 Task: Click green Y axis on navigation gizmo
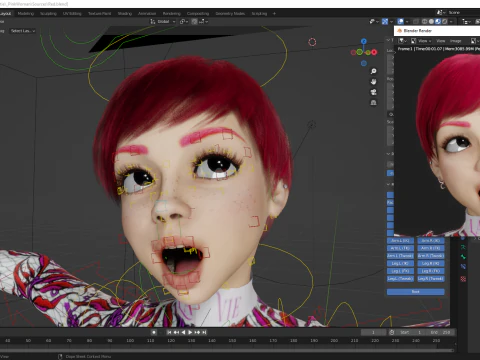[x=360, y=52]
